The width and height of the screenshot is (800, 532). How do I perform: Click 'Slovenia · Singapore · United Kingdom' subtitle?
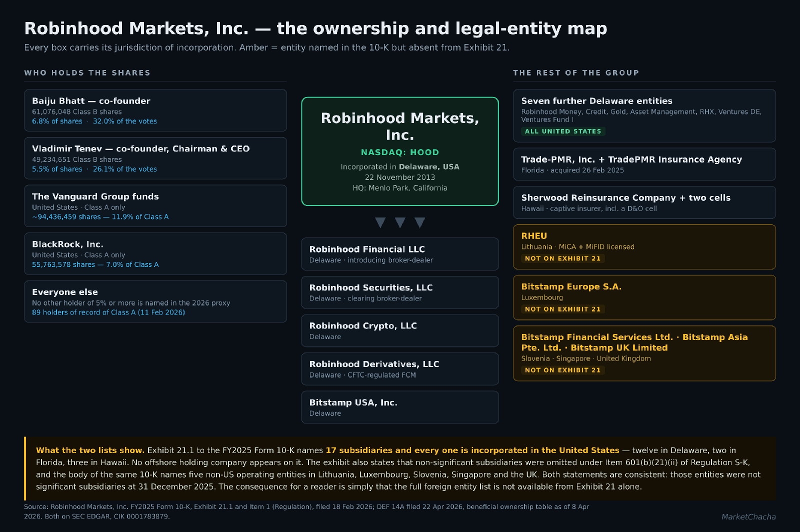[586, 359]
